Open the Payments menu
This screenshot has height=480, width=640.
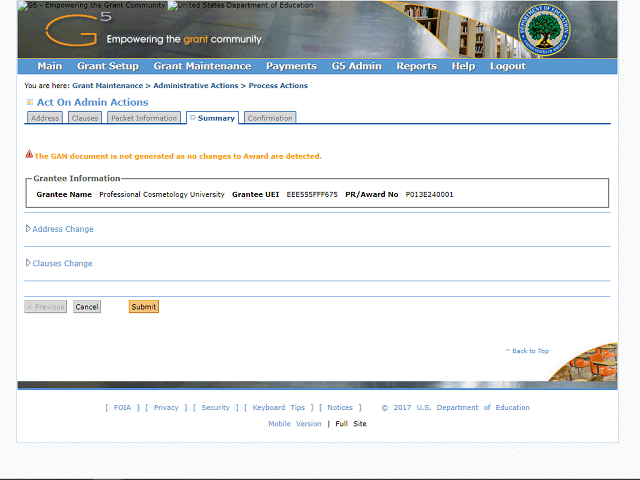(x=291, y=66)
